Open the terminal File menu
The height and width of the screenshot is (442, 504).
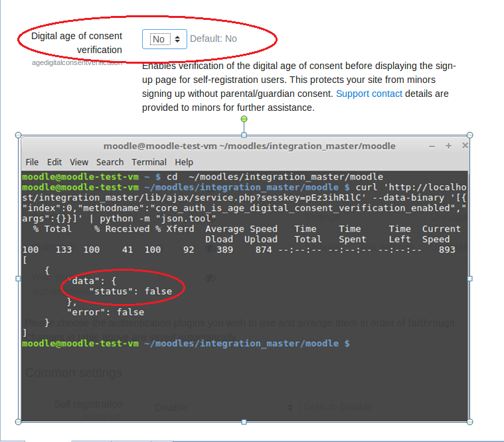click(32, 162)
